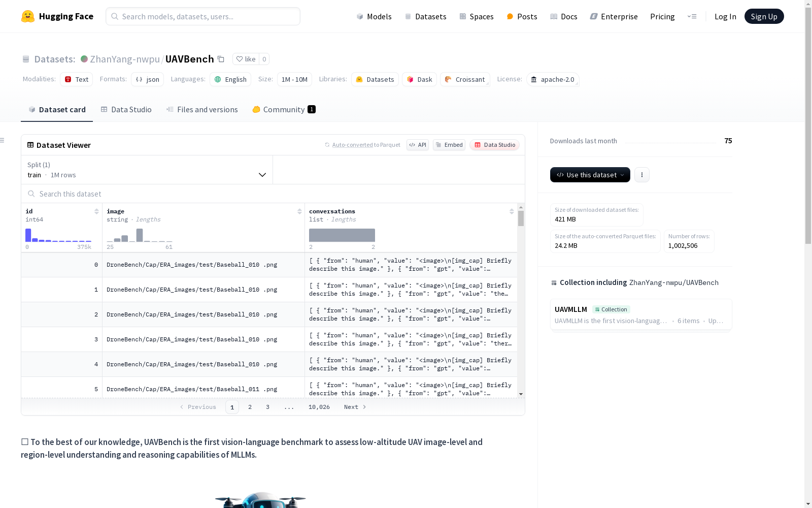The height and width of the screenshot is (508, 812).
Task: Click the page vertical scrollbar down arrow
Action: (x=808, y=504)
